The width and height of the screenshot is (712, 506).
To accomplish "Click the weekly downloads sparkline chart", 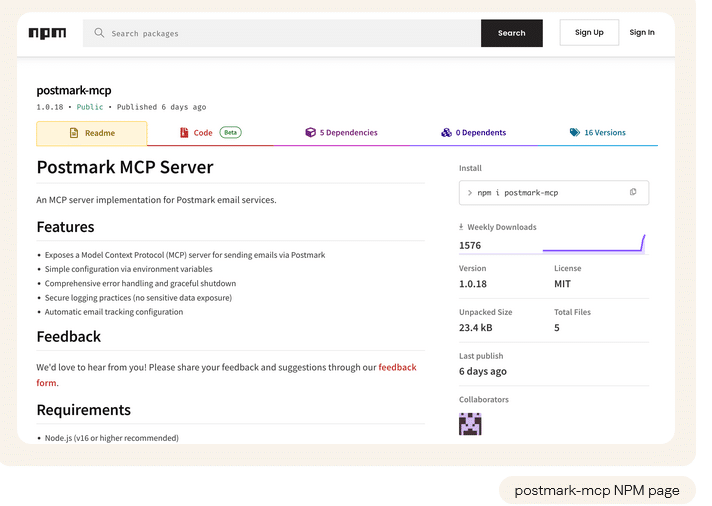I will (594, 244).
